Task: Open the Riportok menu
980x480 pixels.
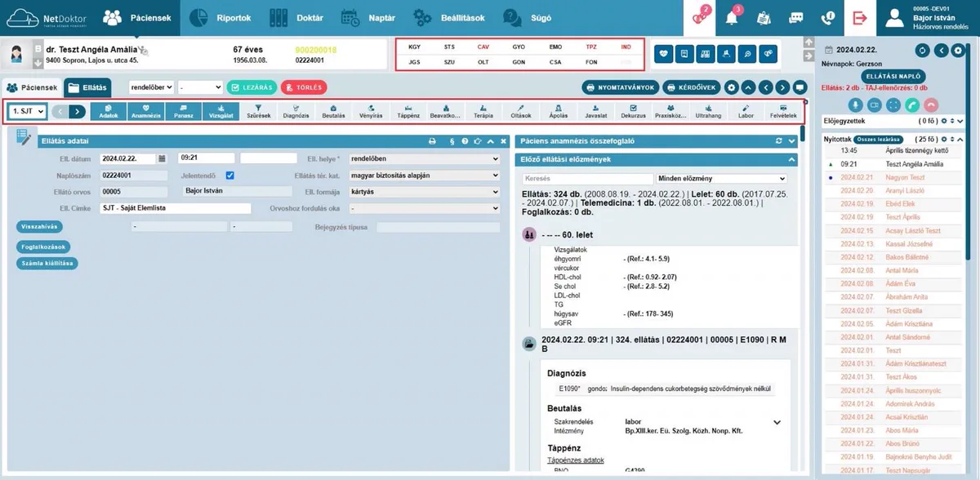Action: point(220,17)
